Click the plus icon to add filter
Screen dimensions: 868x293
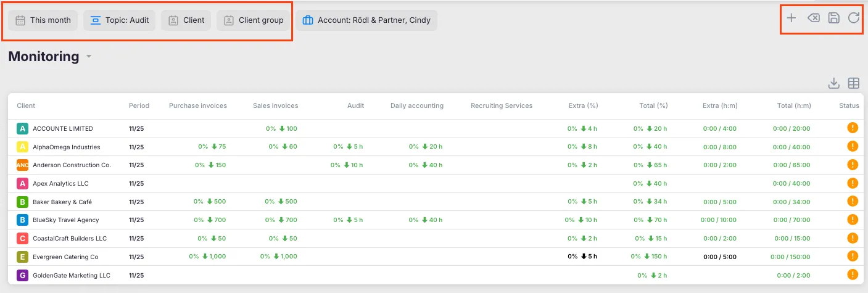tap(792, 18)
